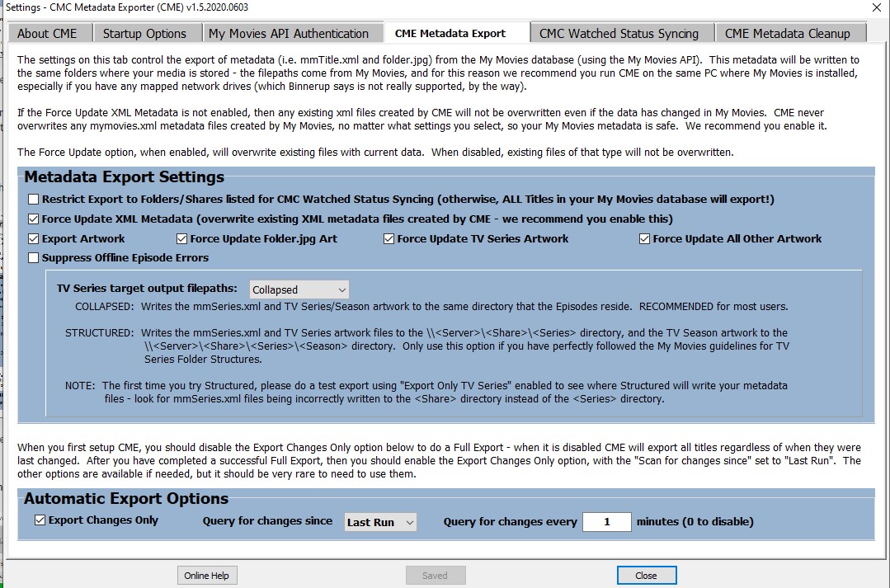
Task: Click the greyed Saved button
Action: (x=436, y=576)
